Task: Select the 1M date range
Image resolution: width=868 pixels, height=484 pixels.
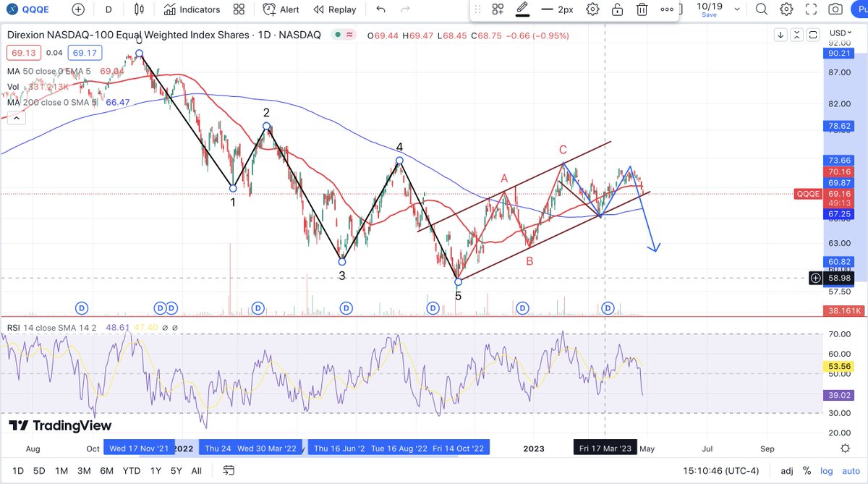Action: coord(61,471)
